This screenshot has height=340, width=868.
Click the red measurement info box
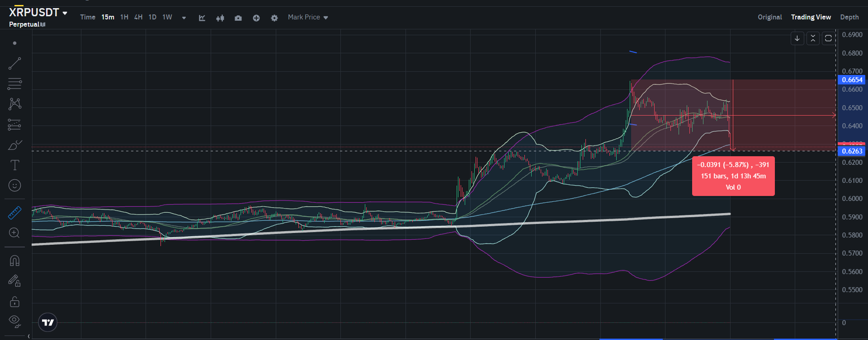click(733, 176)
